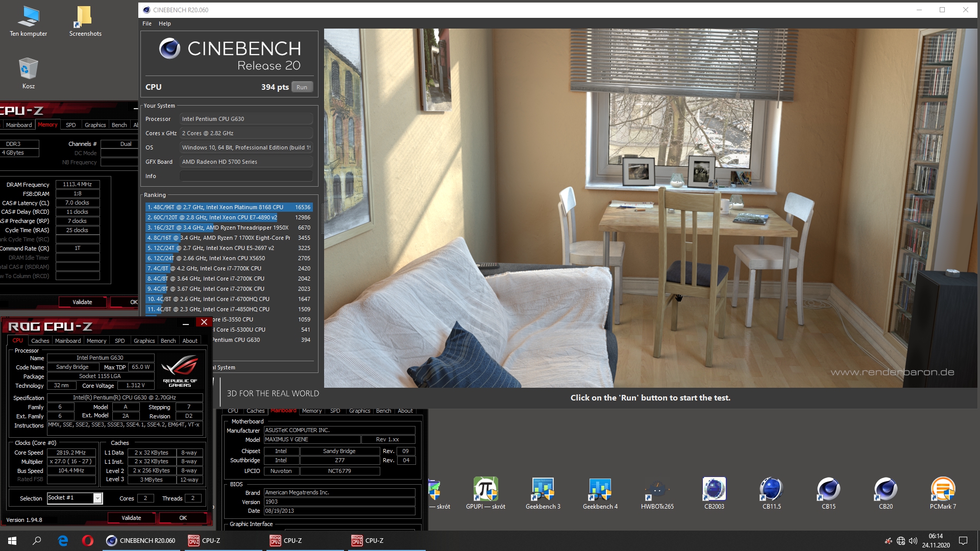Switch to Bench tab in front CPU-Z
The height and width of the screenshot is (551, 980).
(x=168, y=341)
